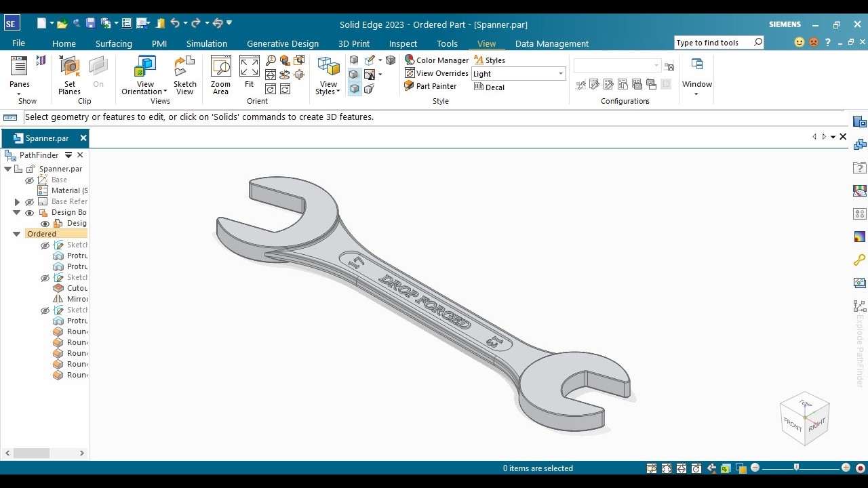Click the Decal command

[489, 87]
